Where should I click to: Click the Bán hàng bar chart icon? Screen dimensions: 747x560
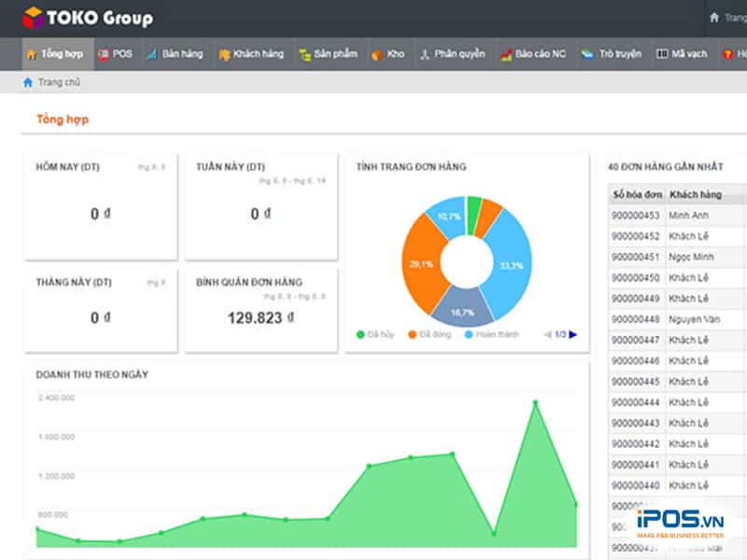coord(151,54)
